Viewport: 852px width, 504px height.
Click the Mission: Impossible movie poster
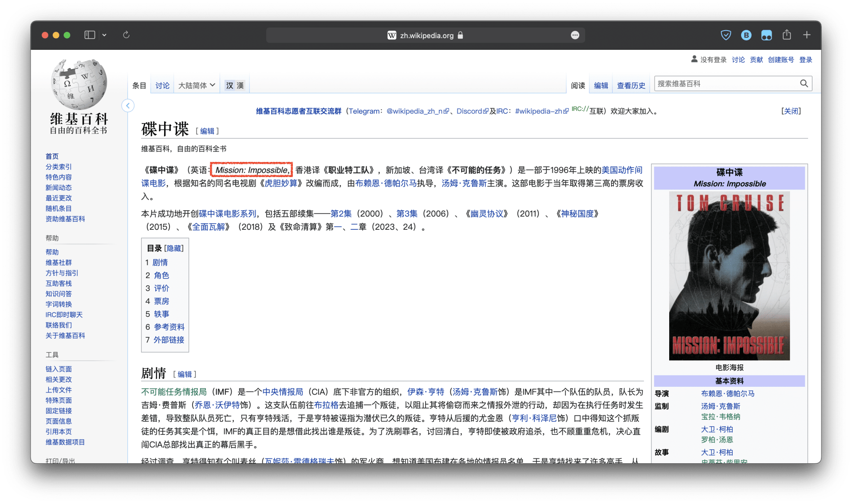click(x=729, y=276)
